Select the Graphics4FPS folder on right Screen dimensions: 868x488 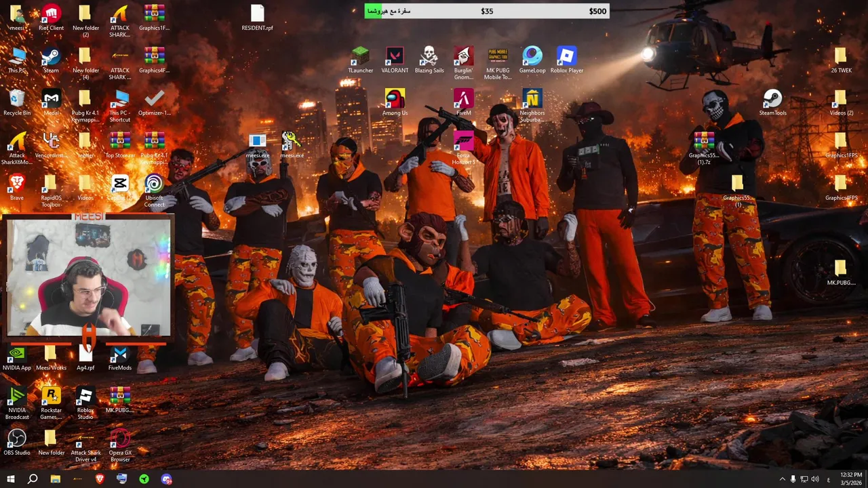click(x=841, y=188)
